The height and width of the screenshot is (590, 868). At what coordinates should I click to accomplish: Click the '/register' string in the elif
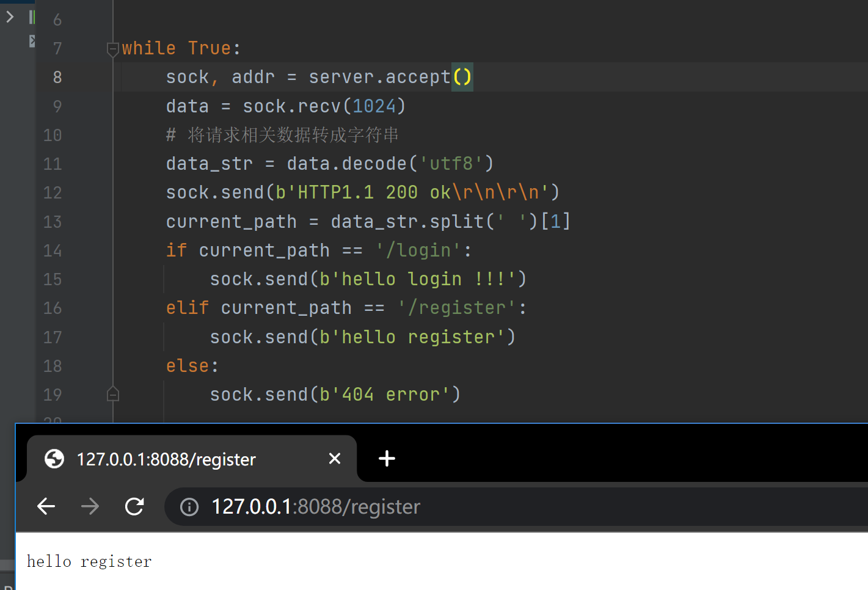pyautogui.click(x=457, y=308)
